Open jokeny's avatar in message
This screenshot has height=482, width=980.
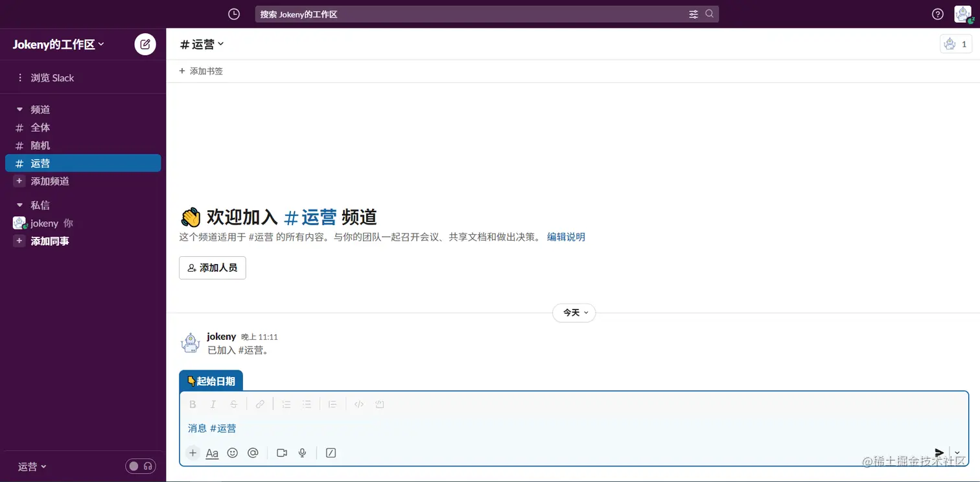tap(191, 343)
